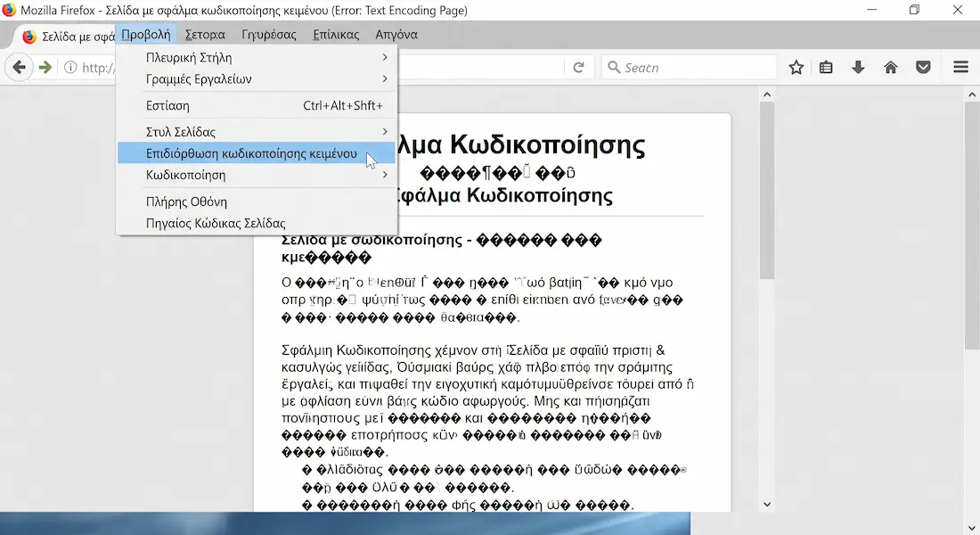Select Γραμμές Εργαλείων menu entry
The height and width of the screenshot is (535, 980).
pos(257,78)
